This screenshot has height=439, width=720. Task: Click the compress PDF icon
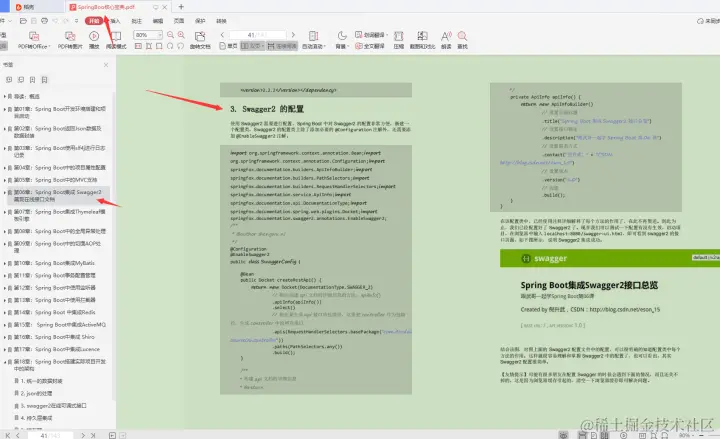tap(399, 36)
